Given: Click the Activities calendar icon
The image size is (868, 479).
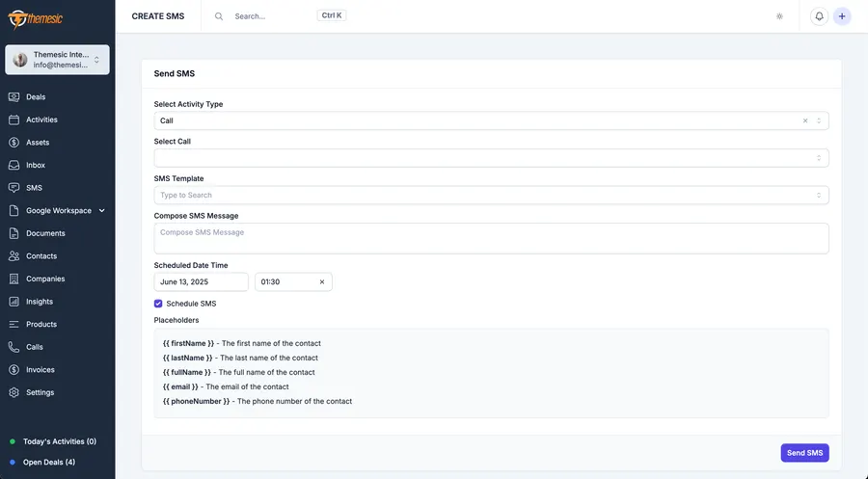Looking at the screenshot, I should (x=14, y=120).
